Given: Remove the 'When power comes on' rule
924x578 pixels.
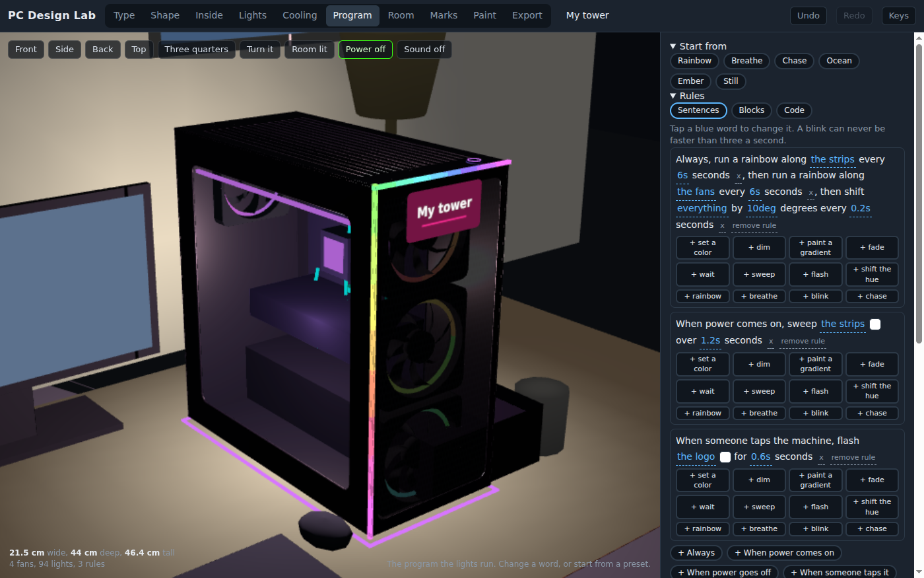Looking at the screenshot, I should point(803,342).
